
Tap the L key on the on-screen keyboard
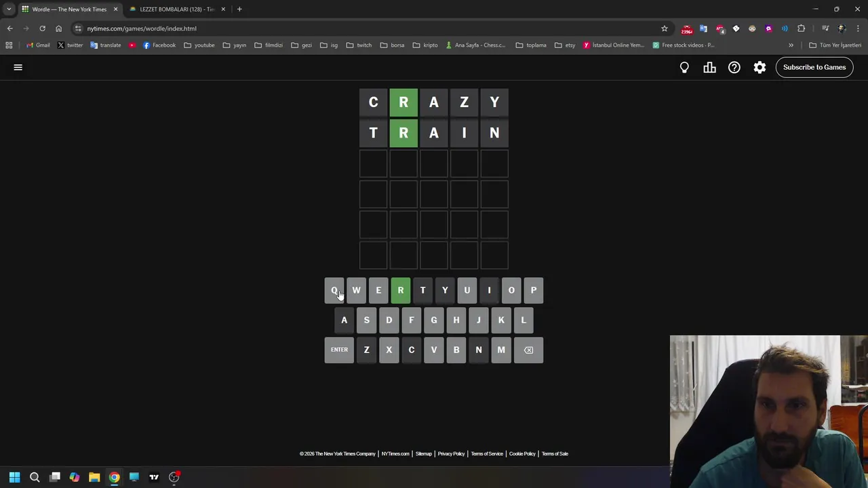(524, 320)
